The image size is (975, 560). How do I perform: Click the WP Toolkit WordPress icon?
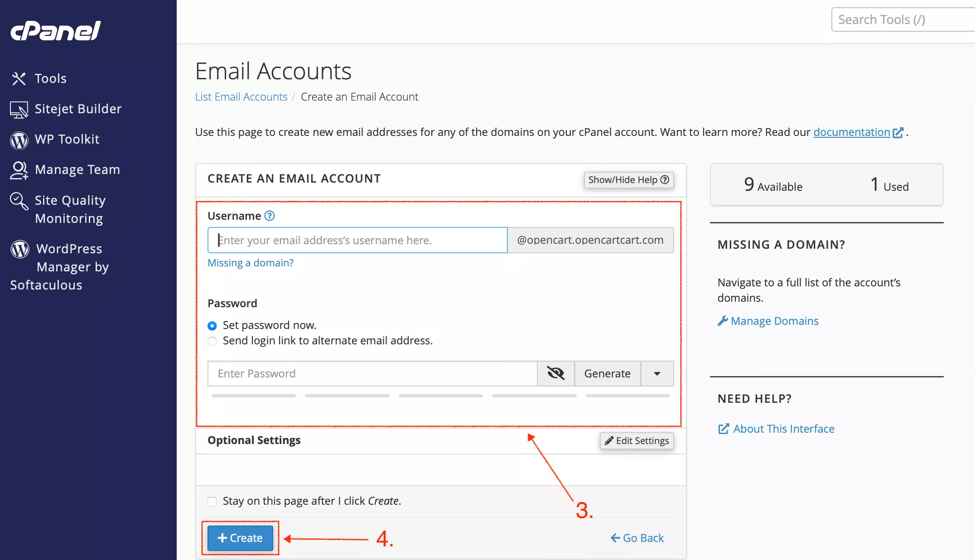[x=19, y=140]
